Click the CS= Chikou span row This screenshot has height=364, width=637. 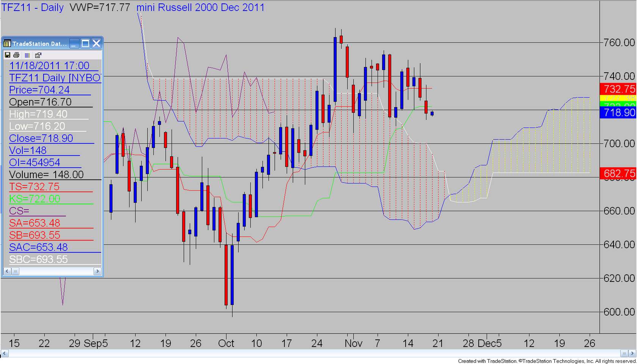(37, 211)
